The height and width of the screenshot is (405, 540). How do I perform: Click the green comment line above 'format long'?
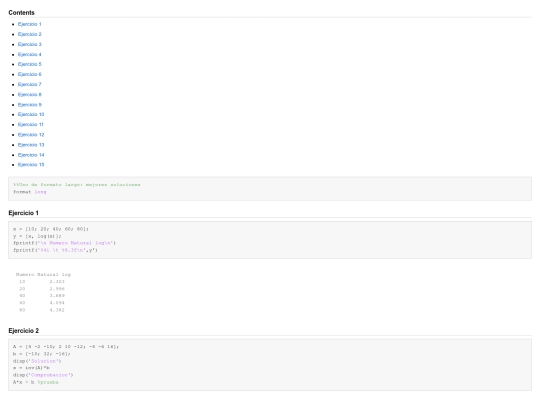77,185
